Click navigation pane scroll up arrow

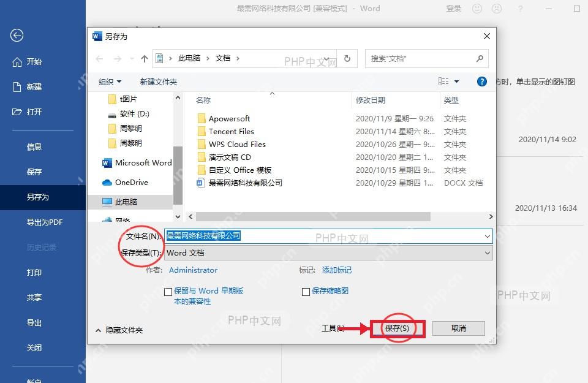click(x=178, y=98)
